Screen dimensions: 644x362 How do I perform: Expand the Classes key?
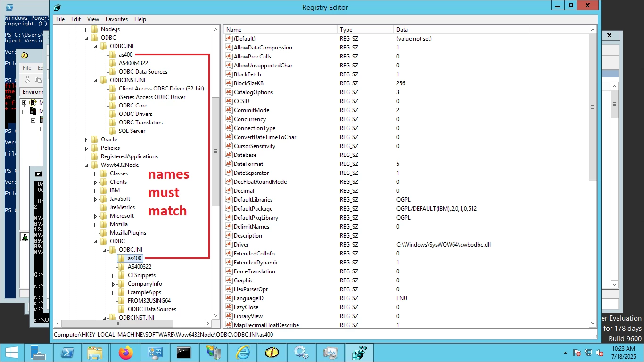(x=95, y=173)
